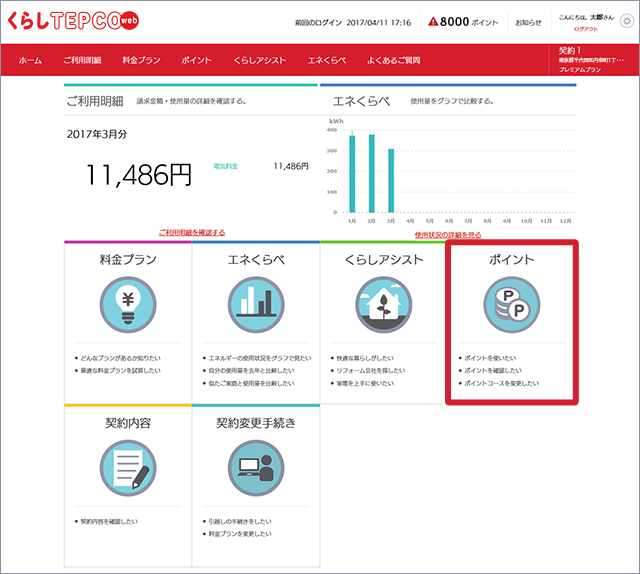Click the tallest bar in the kWh usage chart
The image size is (640, 574).
pyautogui.click(x=371, y=172)
